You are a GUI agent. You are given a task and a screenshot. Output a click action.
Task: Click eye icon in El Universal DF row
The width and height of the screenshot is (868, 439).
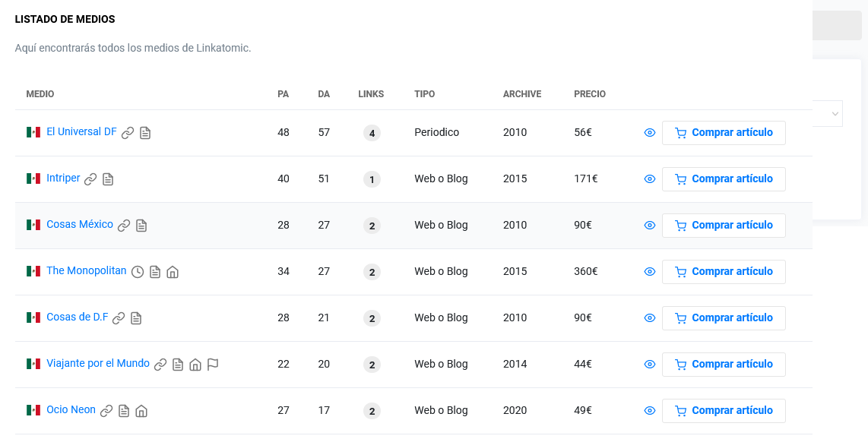[650, 133]
